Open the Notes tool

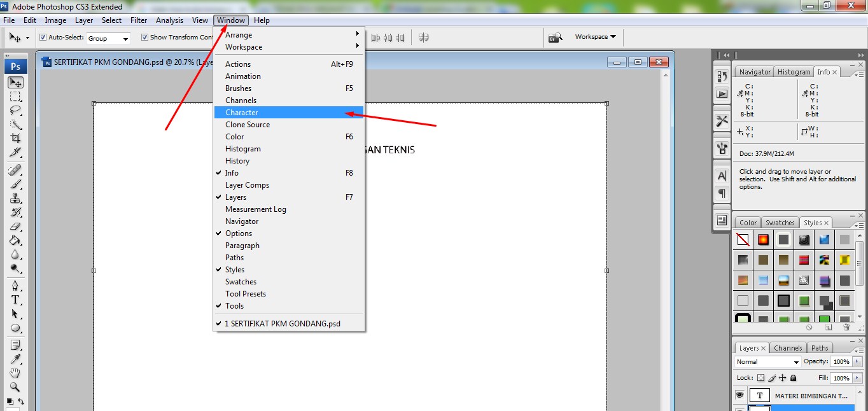tap(15, 345)
